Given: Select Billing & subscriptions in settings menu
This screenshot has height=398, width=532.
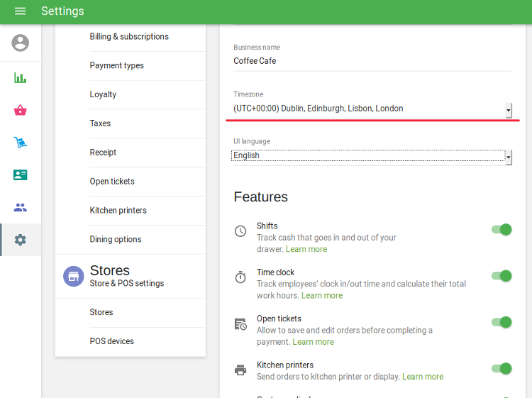Looking at the screenshot, I should point(129,37).
